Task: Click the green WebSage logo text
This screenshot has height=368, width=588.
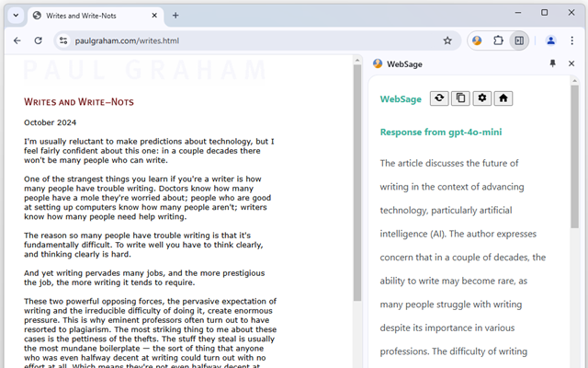Action: tap(401, 99)
